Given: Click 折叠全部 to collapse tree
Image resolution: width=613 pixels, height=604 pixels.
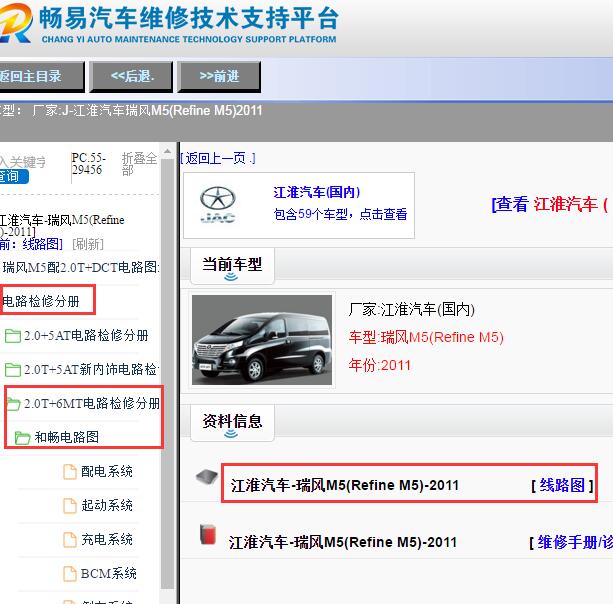Looking at the screenshot, I should 140,164.
